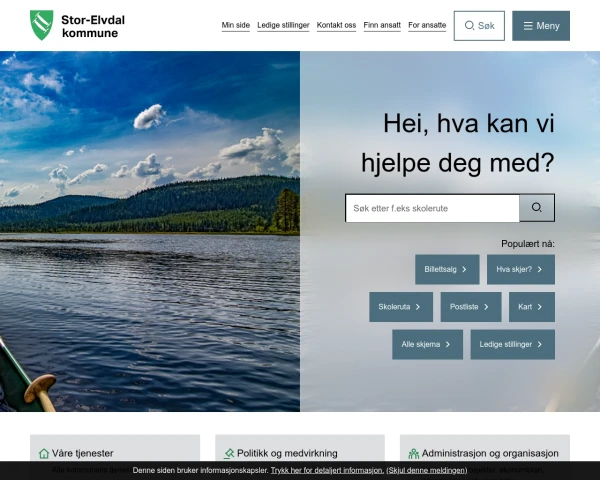The height and width of the screenshot is (480, 600).
Task: Click the Stor-Elvdal kommune site title
Action: pos(93,26)
